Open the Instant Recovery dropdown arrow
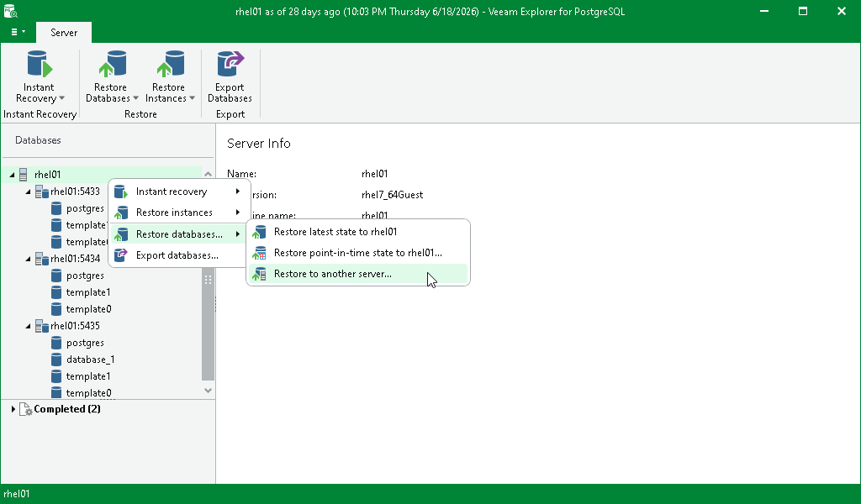 coord(61,99)
